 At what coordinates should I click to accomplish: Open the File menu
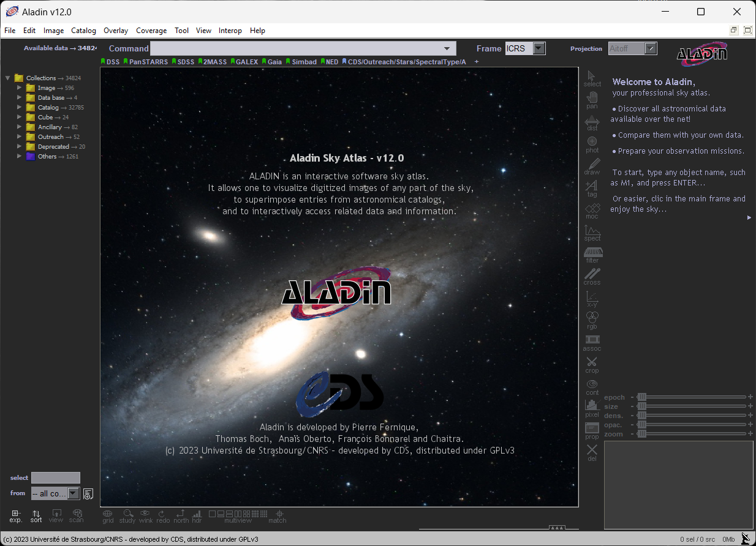pyautogui.click(x=10, y=31)
